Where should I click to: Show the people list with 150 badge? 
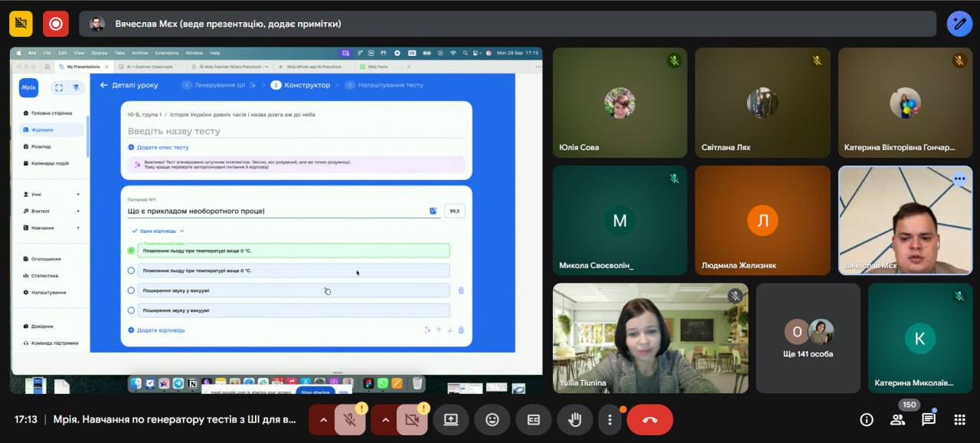897,419
